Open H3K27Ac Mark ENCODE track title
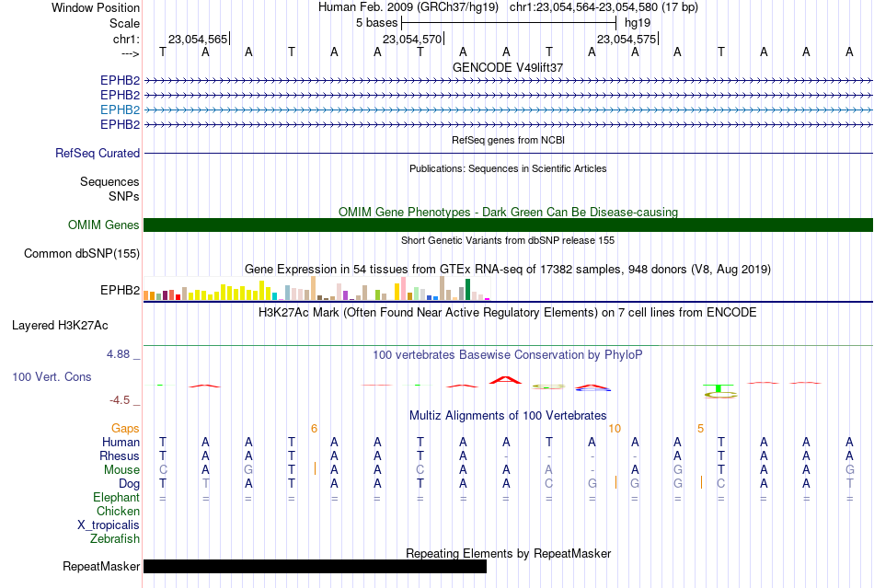The height and width of the screenshot is (588, 874). tap(508, 312)
